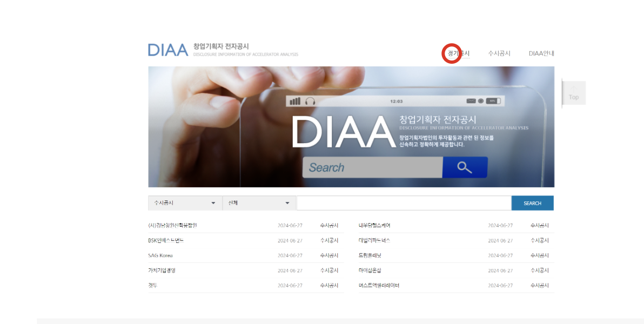
Task: Open the DIAA logo home link
Action: coord(168,50)
